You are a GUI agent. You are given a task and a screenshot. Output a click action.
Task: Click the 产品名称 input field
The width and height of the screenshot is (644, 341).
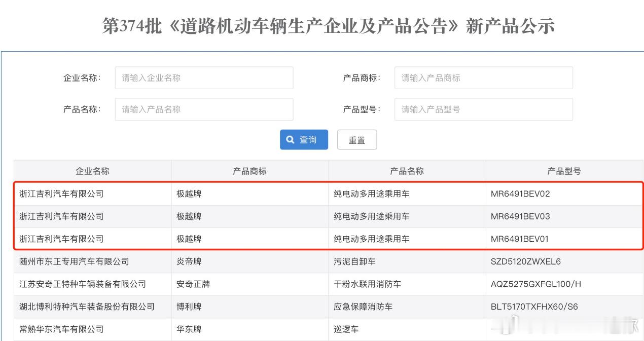point(204,109)
